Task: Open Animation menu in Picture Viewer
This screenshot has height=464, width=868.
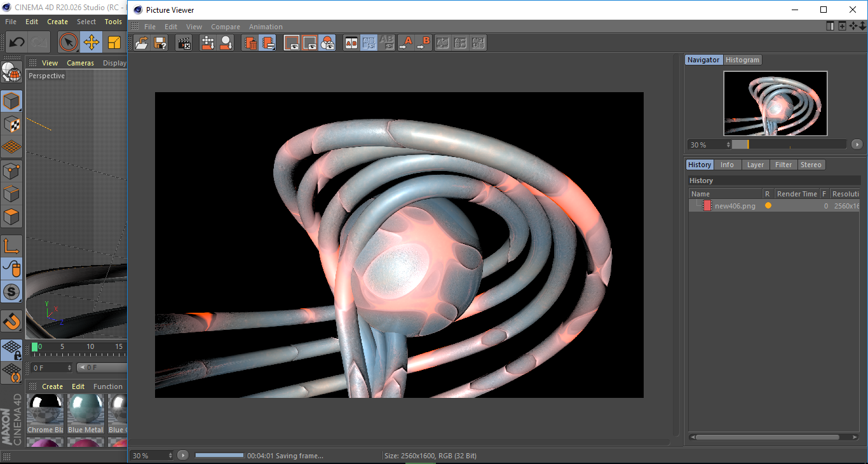Action: tap(266, 27)
